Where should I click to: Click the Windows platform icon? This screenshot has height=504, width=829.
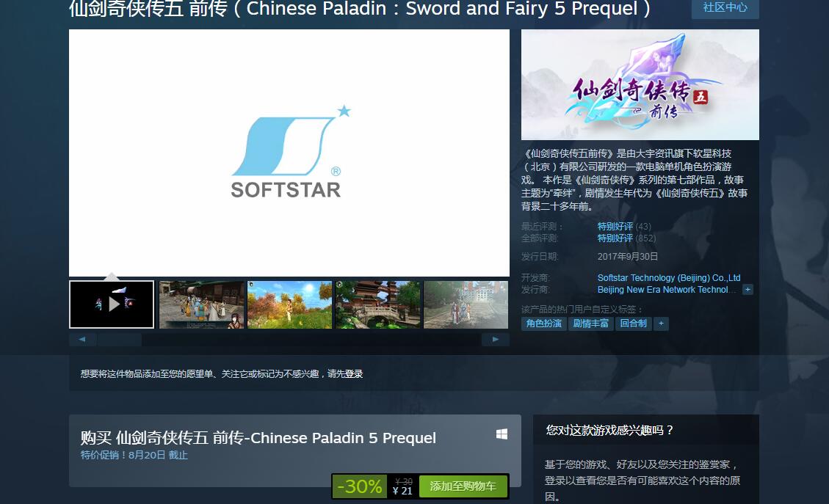(x=502, y=434)
